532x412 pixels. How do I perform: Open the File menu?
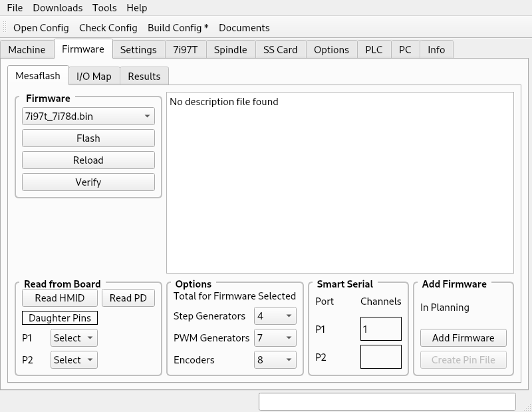click(15, 8)
